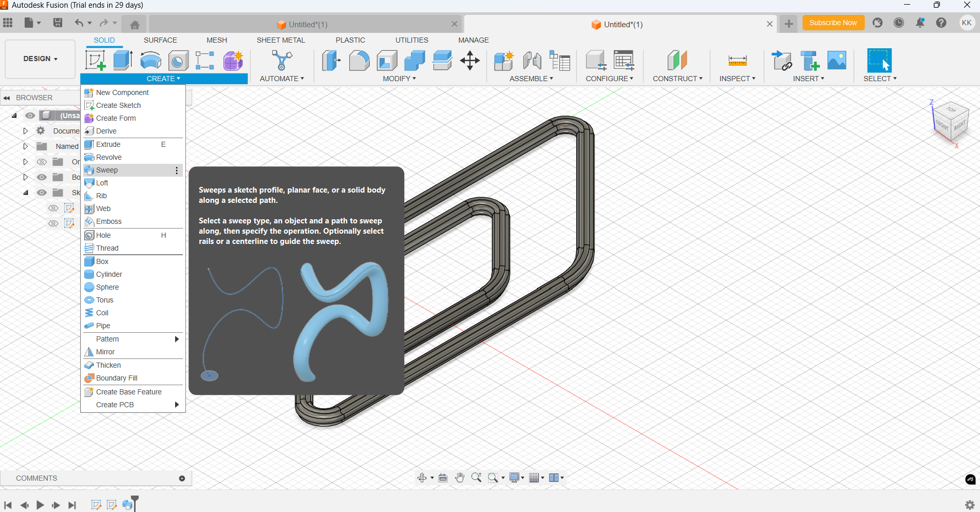The image size is (980, 512).
Task: Select the Fillet modify icon
Action: 359,60
